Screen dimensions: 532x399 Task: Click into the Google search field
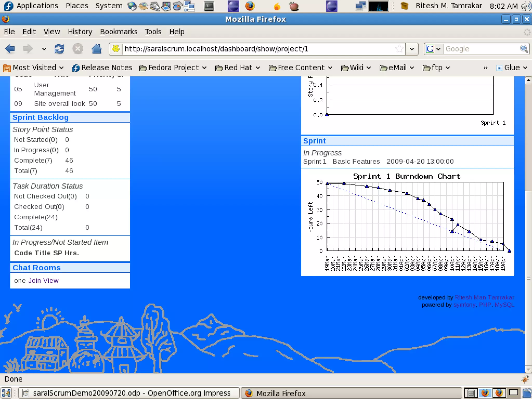click(x=481, y=49)
